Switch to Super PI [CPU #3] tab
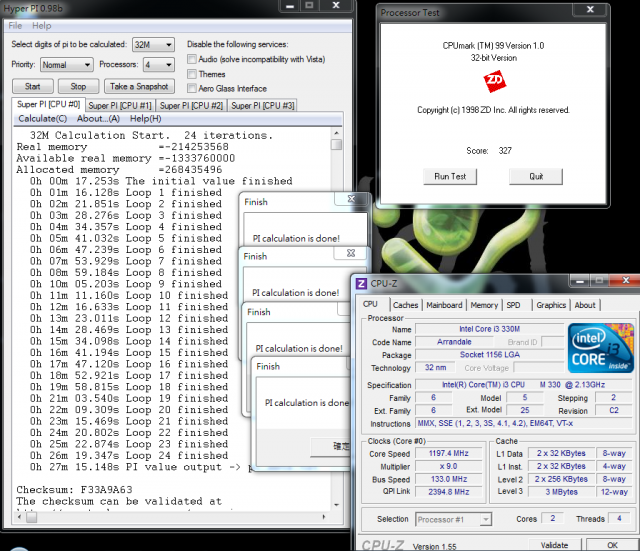The height and width of the screenshot is (551, 640). 262,106
